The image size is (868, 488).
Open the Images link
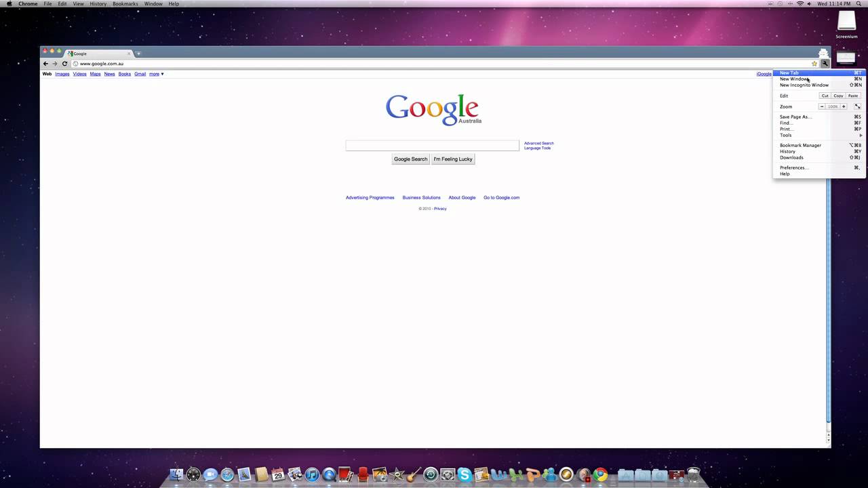(62, 74)
